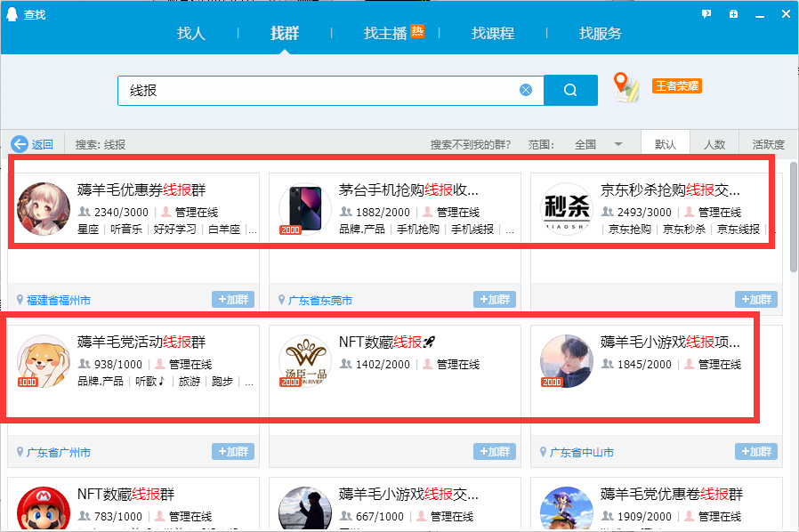Click 加群 button for 福建省福州市 group
799x532 pixels.
233,300
